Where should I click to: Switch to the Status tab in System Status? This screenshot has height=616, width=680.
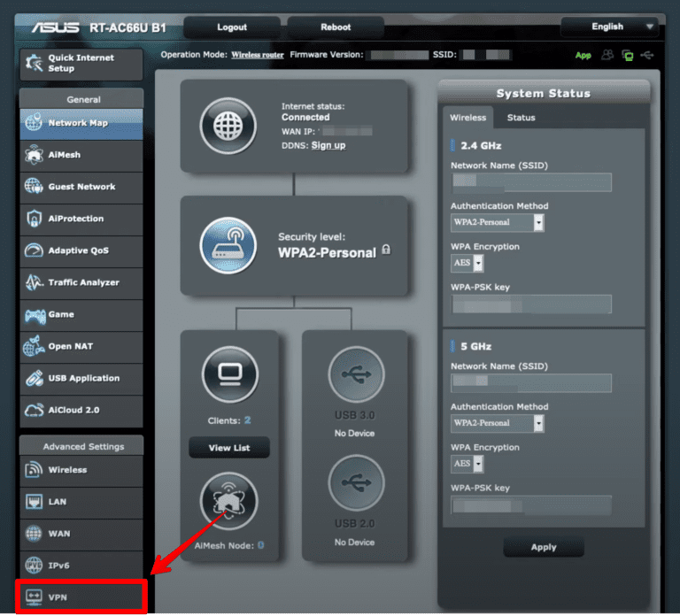click(521, 118)
